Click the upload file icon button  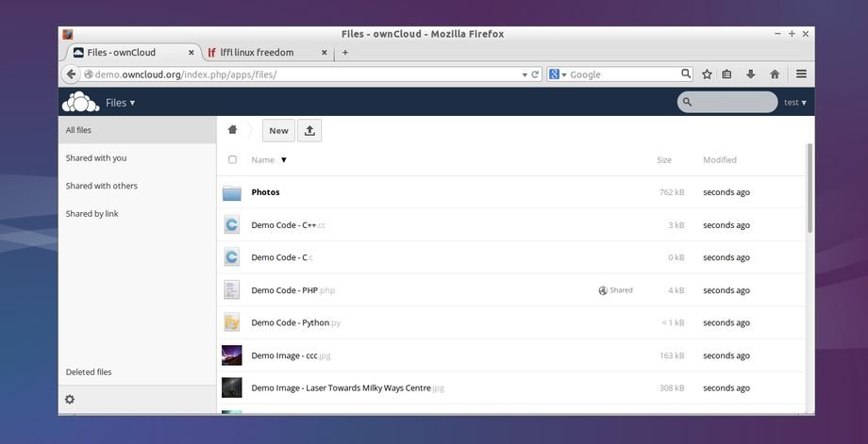pos(309,131)
